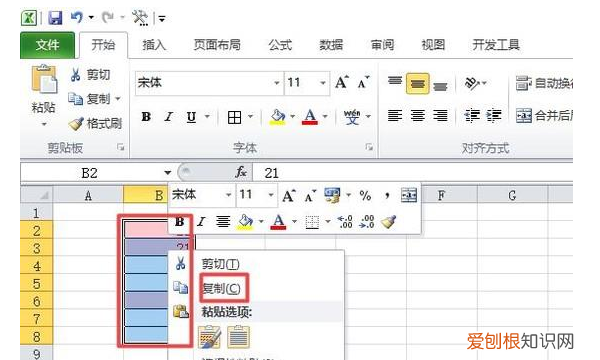This screenshot has height=360, width=600.
Task: Click the first paste option icon
Action: click(x=209, y=337)
